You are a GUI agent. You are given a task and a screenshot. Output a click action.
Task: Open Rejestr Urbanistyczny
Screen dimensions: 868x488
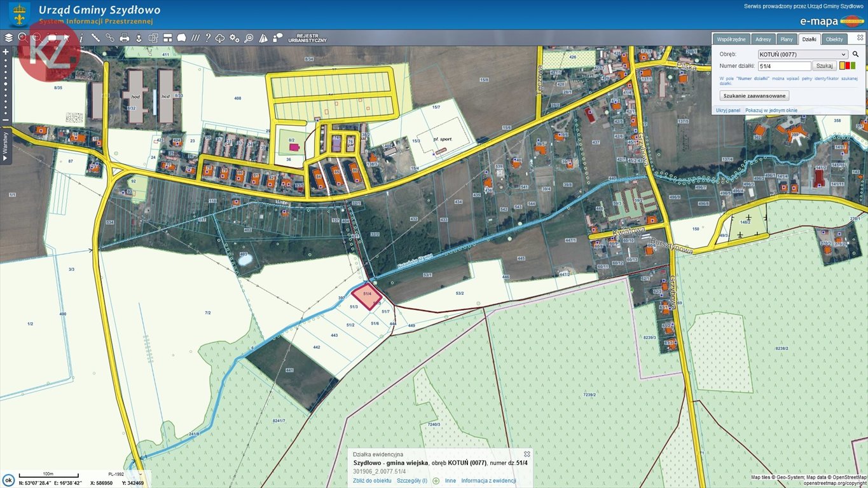click(x=307, y=38)
